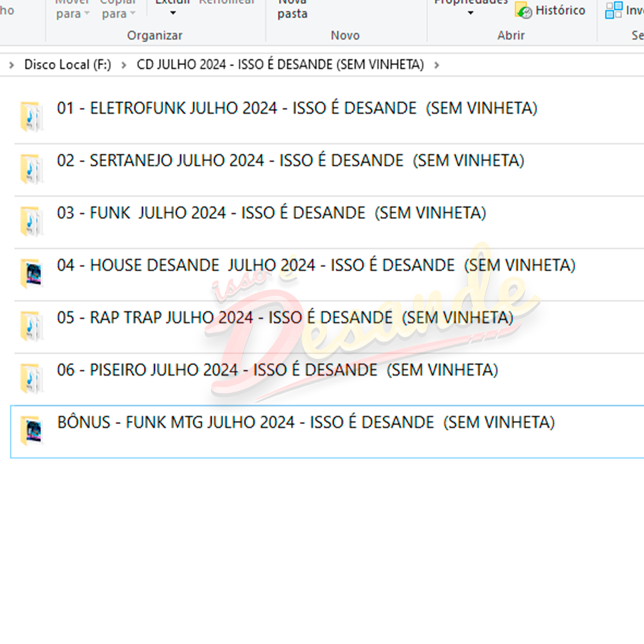644x644 pixels.
Task: Open the 01 - ELETROFUNK folder icon
Action: [x=30, y=116]
